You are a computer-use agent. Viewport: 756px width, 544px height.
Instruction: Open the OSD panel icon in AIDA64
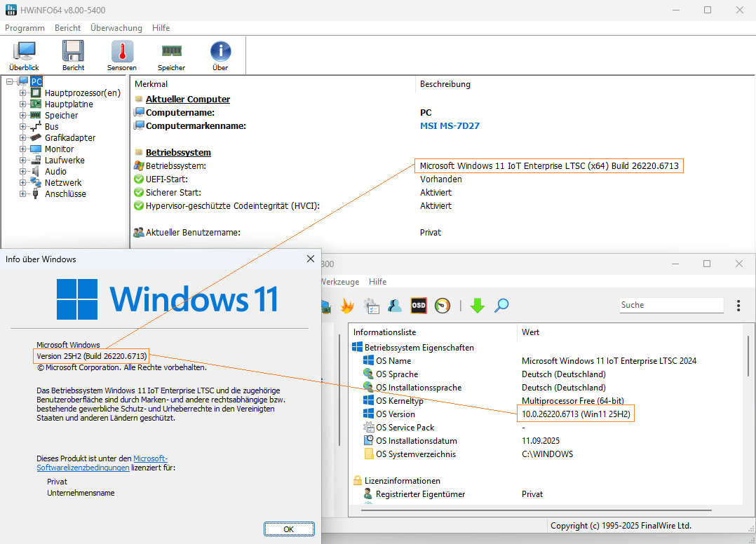coord(419,306)
